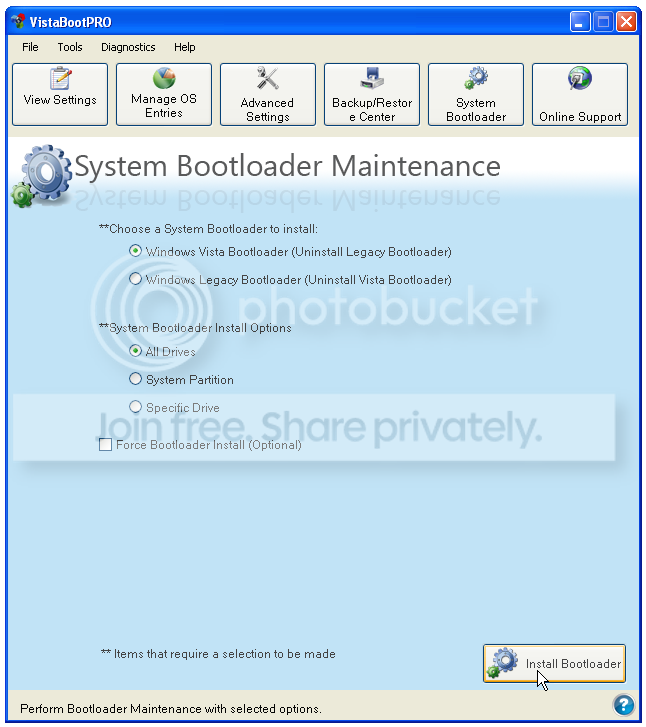
Task: Open the Help menu
Action: [185, 47]
